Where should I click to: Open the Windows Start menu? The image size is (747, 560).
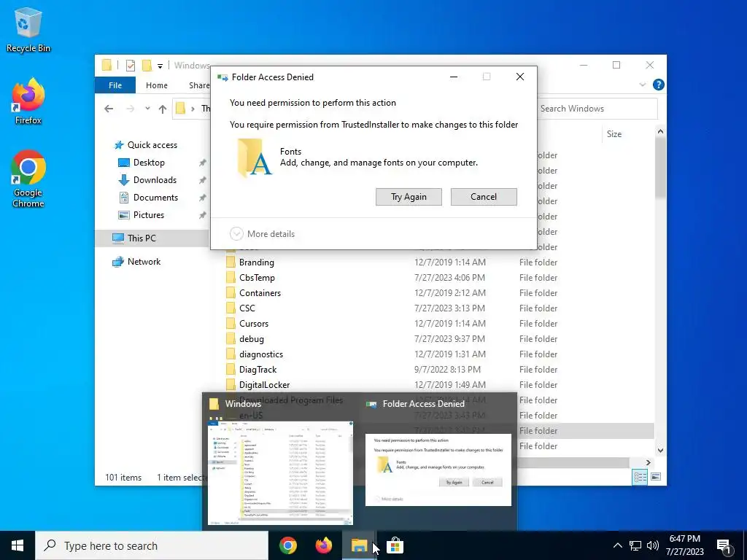coord(18,545)
